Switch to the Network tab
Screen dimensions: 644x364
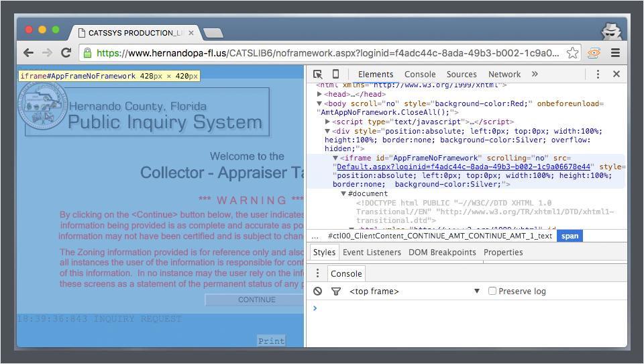504,75
